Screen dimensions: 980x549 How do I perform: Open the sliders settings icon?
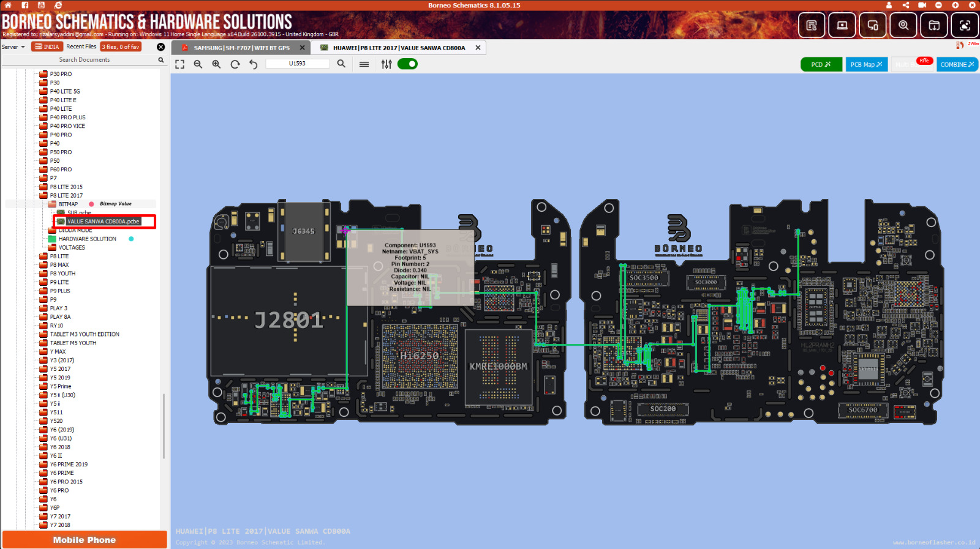386,64
